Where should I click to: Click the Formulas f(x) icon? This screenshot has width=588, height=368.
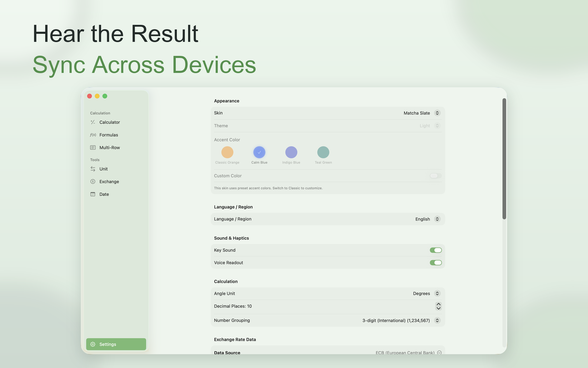93,135
